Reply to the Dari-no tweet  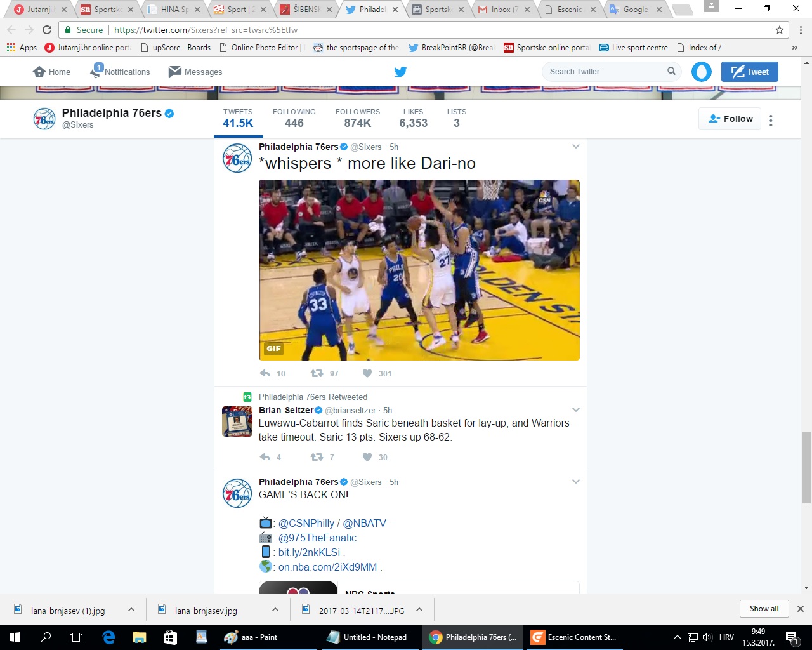265,373
